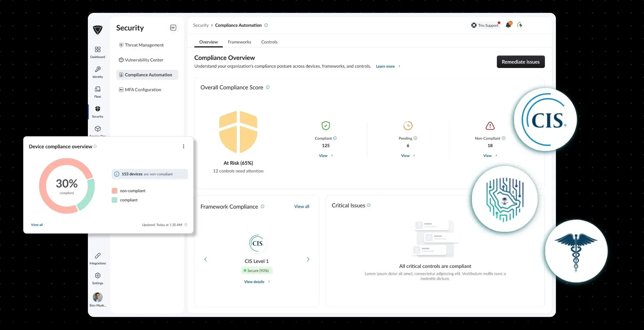
Task: Click the Non-Compliant info icon
Action: [x=504, y=138]
